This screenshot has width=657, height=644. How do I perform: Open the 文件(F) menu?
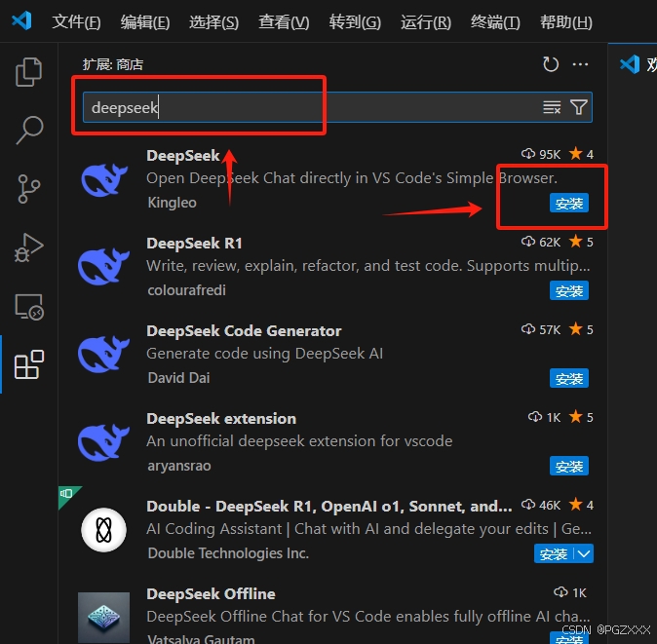[x=76, y=21]
